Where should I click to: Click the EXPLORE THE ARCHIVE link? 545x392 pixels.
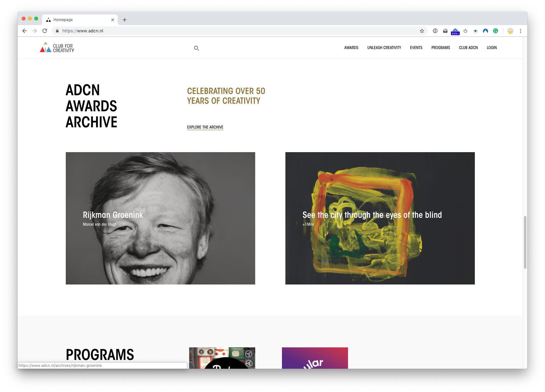(x=205, y=127)
